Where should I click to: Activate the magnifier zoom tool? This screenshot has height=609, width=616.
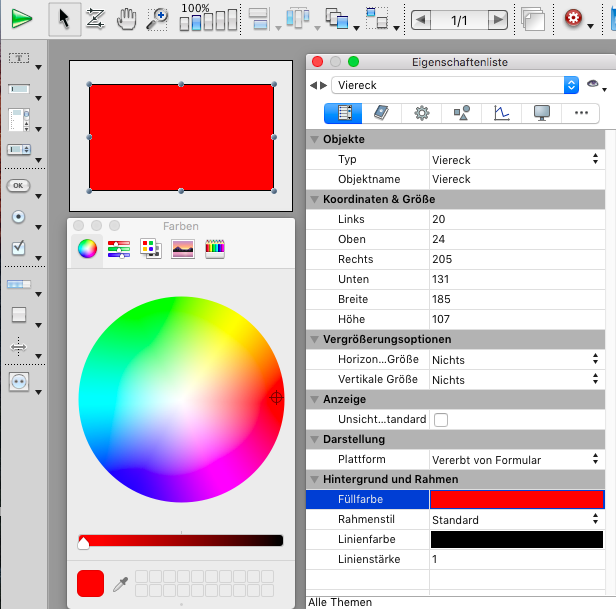(157, 18)
